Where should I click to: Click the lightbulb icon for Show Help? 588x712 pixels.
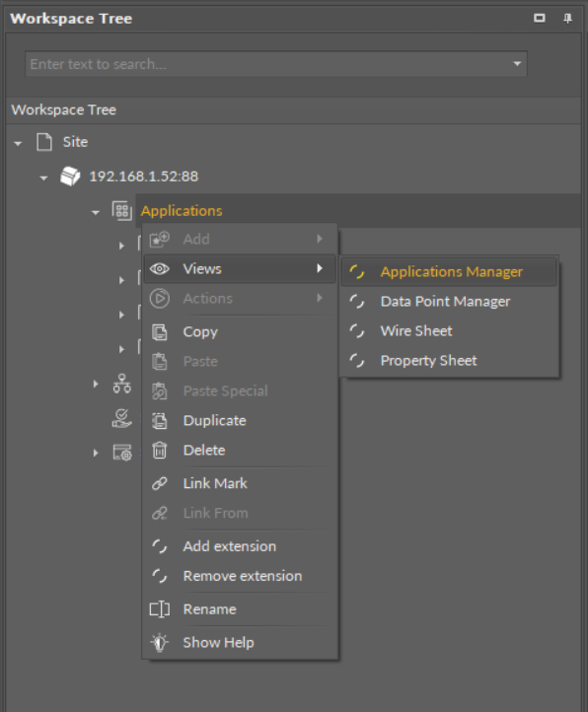click(160, 643)
